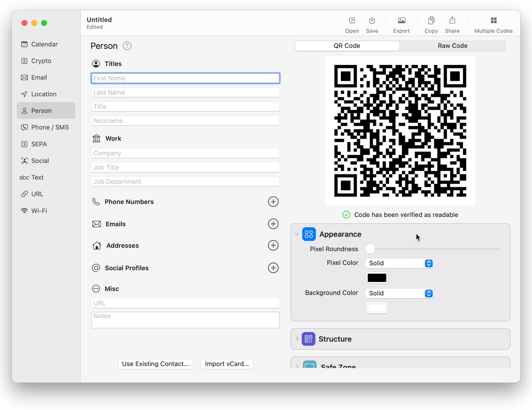Click the Work section heading
Screen dimensions: 532x410
[113, 138]
